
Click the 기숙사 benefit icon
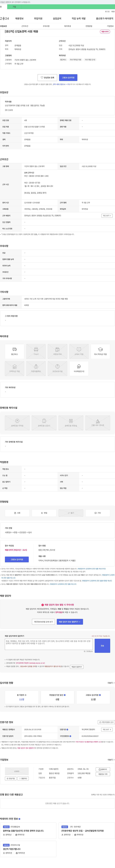(x=36, y=351)
